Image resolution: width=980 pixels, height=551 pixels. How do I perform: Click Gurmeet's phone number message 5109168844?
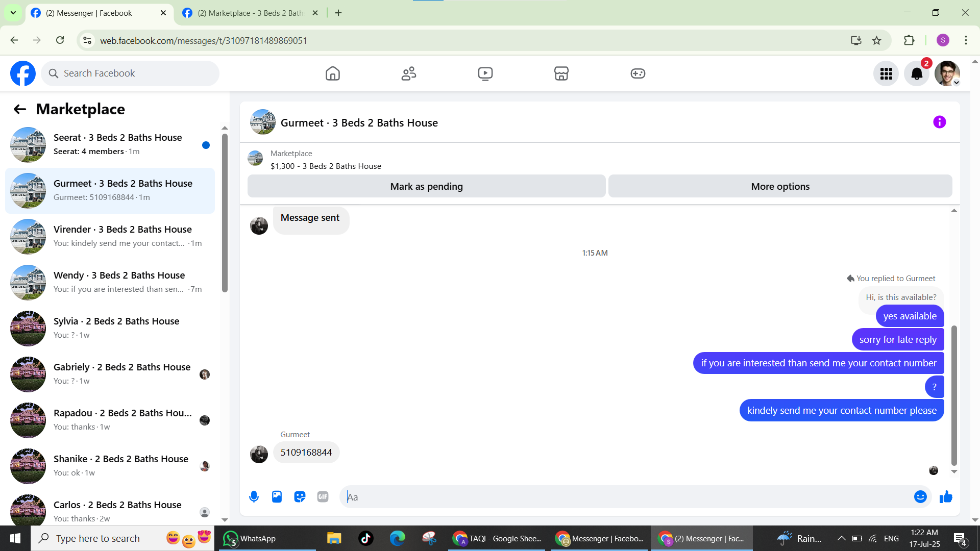[x=306, y=453]
